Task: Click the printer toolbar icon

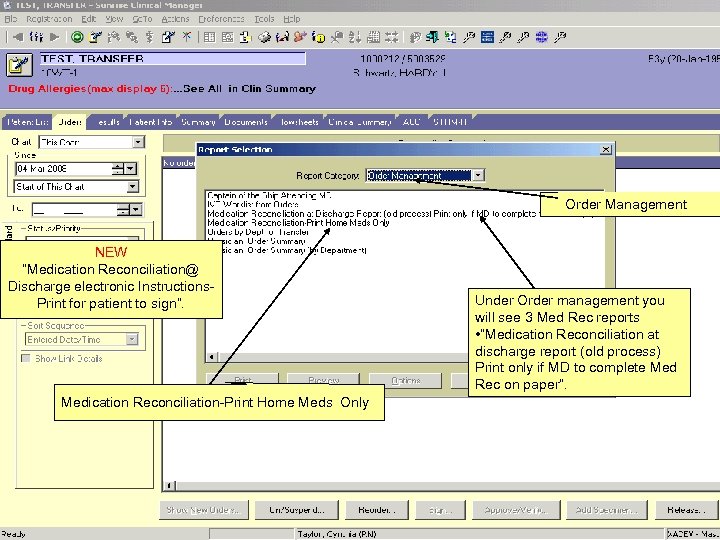Action: tap(264, 37)
